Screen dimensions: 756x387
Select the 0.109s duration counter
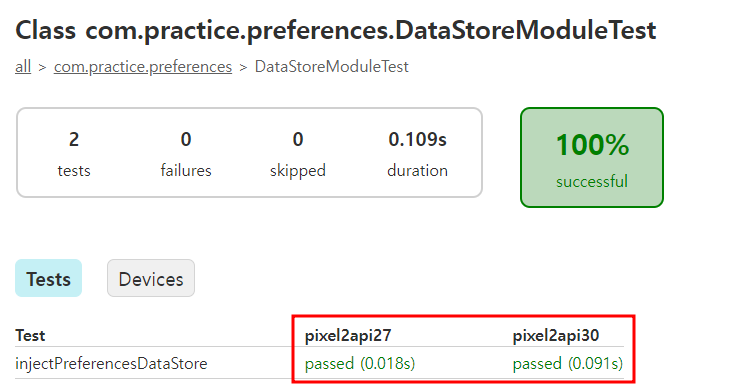(418, 153)
